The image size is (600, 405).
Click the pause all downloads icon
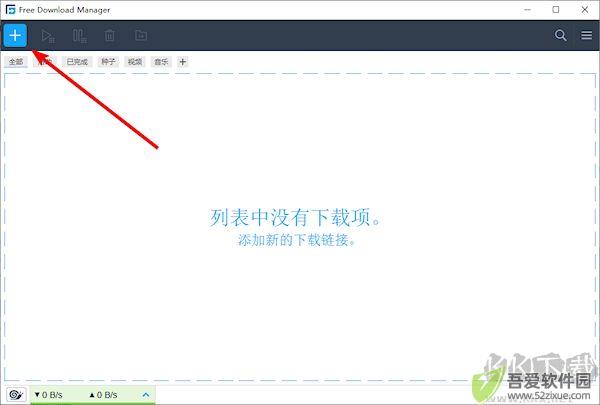(x=80, y=36)
